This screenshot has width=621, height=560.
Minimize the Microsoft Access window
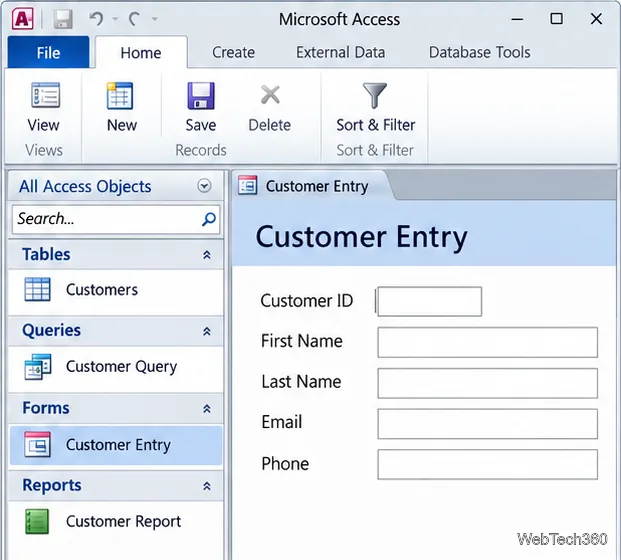tap(517, 19)
